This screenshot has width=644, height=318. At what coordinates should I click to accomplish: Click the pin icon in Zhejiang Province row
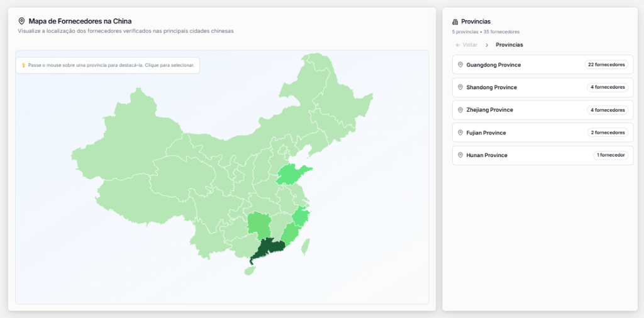click(x=460, y=110)
